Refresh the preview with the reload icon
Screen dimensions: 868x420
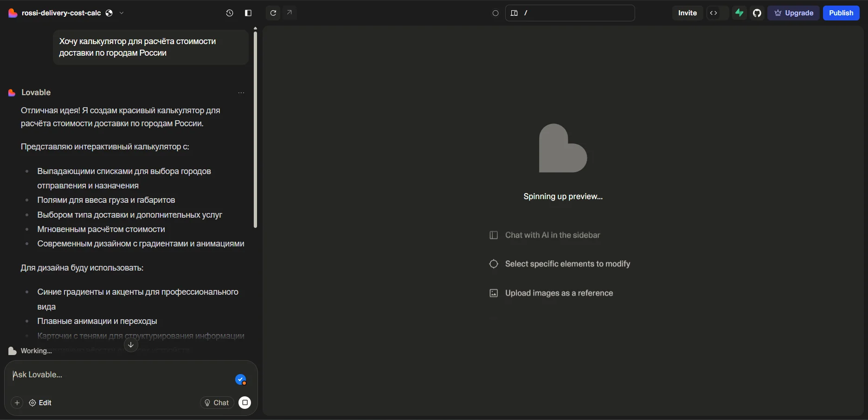coord(273,13)
